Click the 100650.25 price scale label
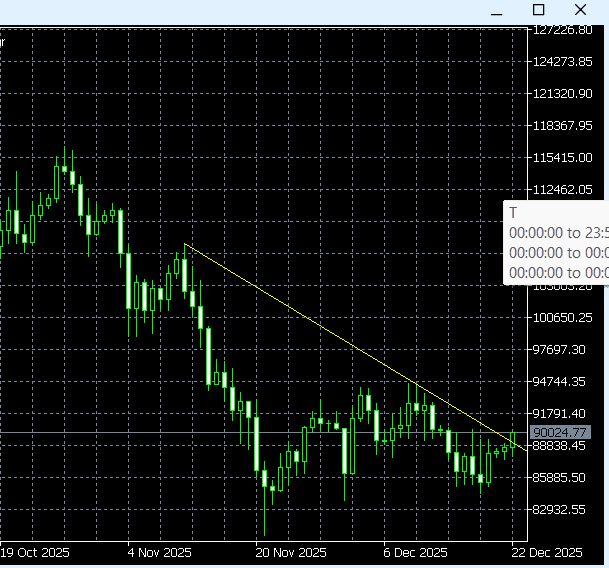Viewport: 609px width, 568px height. [x=562, y=318]
